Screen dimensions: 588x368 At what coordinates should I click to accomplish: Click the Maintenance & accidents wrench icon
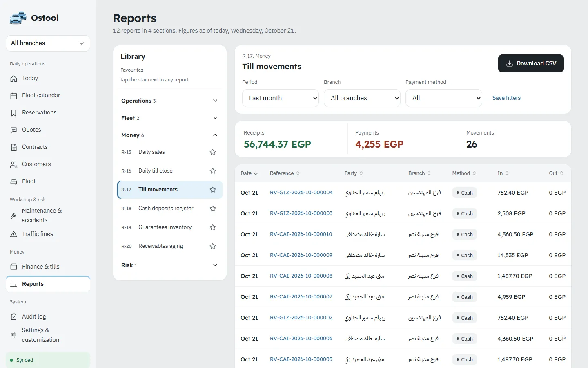click(13, 215)
